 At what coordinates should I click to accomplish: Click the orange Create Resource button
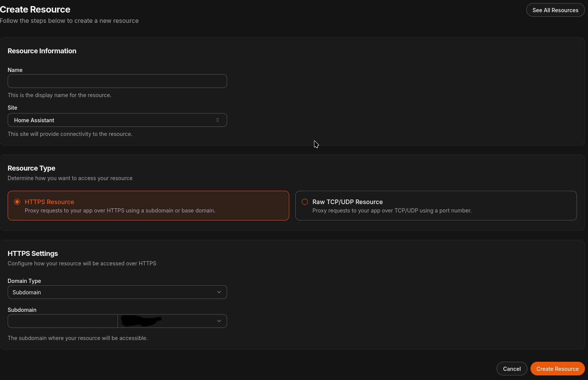(557, 369)
